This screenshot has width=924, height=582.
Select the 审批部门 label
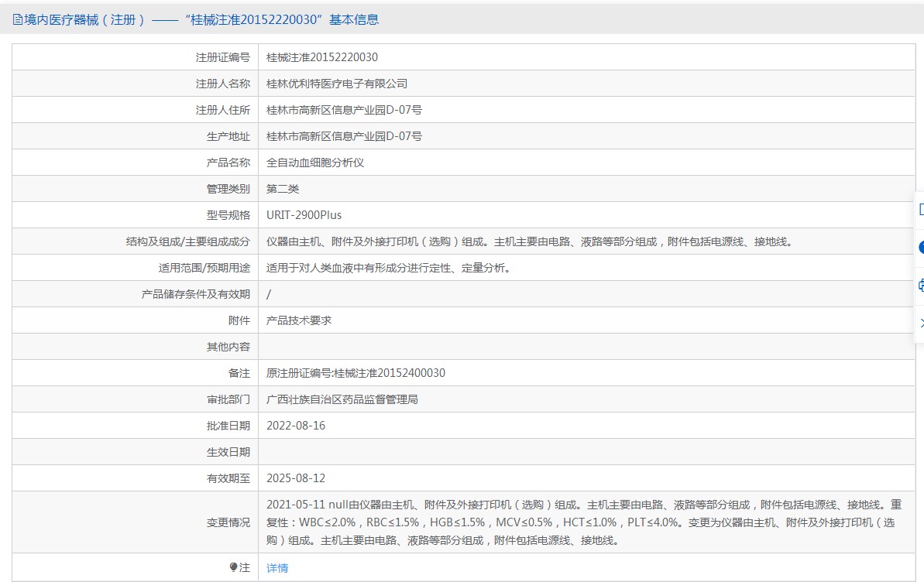(228, 399)
